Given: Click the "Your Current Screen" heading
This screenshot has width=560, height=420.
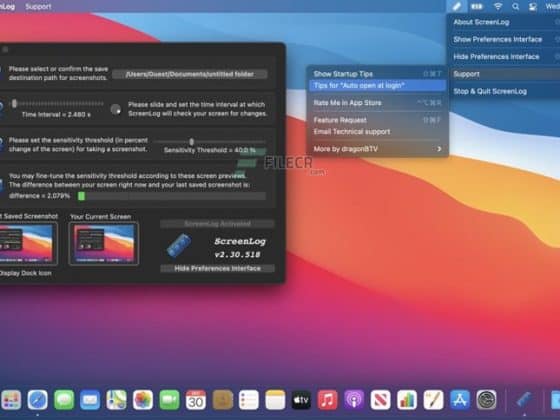Looking at the screenshot, I should [100, 217].
